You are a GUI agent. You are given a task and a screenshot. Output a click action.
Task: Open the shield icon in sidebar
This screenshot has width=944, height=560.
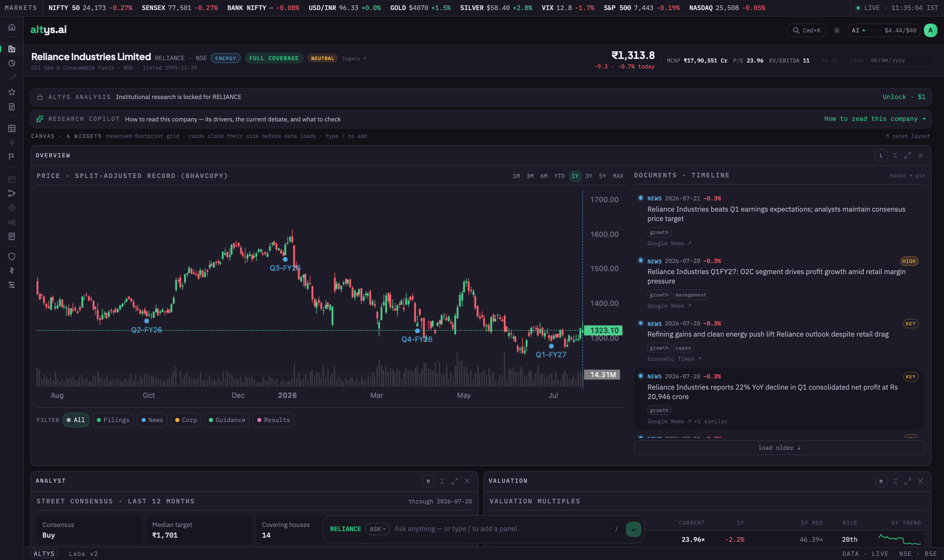pos(12,256)
